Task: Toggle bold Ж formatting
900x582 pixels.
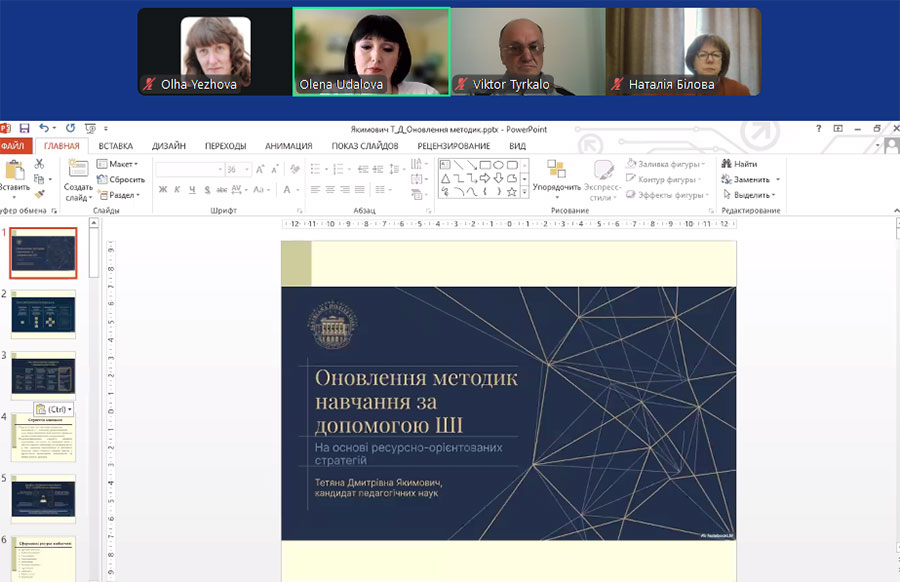Action: (x=163, y=190)
